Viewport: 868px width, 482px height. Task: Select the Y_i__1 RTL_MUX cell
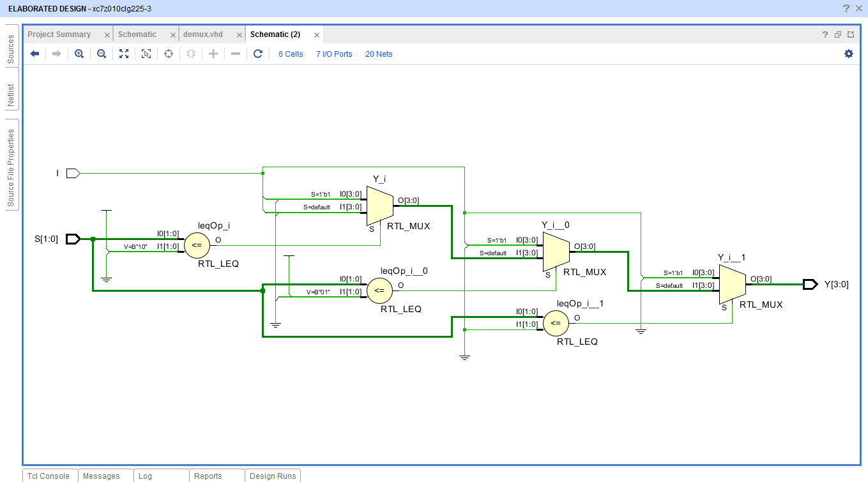pyautogui.click(x=732, y=285)
